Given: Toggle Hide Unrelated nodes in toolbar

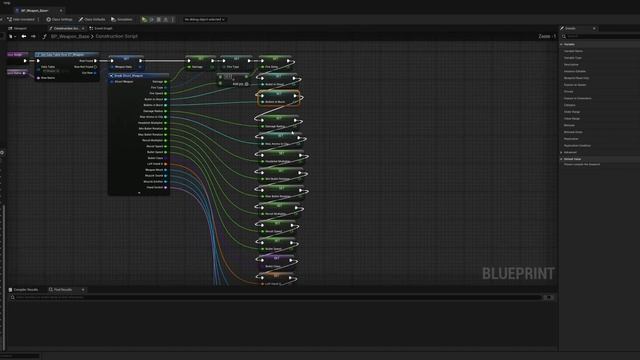Looking at the screenshot, I should [x=20, y=19].
